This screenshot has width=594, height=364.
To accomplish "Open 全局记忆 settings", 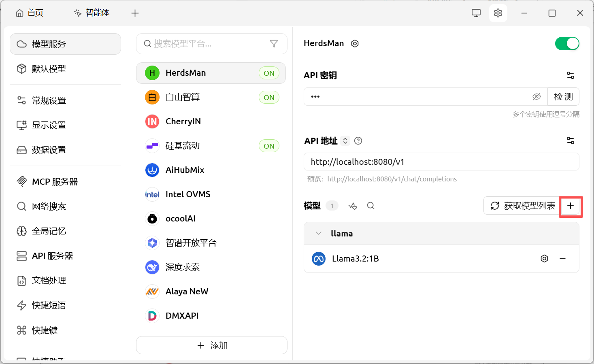I will 65,231.
